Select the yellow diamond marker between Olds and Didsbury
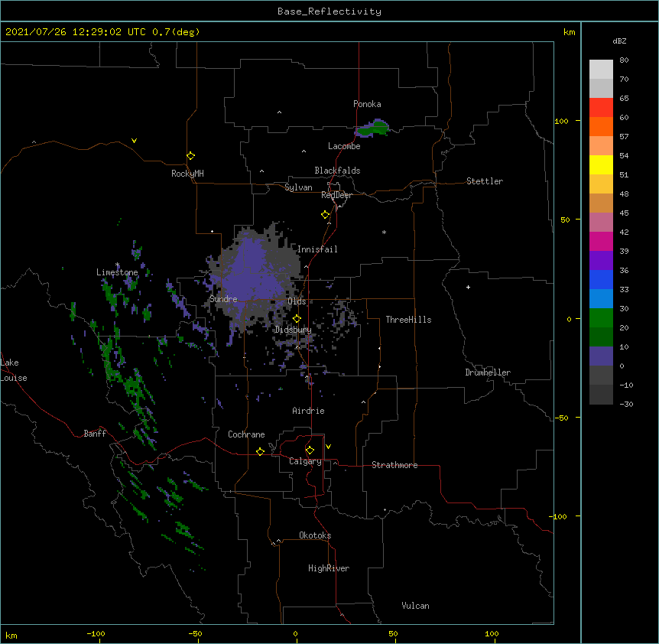The width and height of the screenshot is (659, 644). (297, 319)
